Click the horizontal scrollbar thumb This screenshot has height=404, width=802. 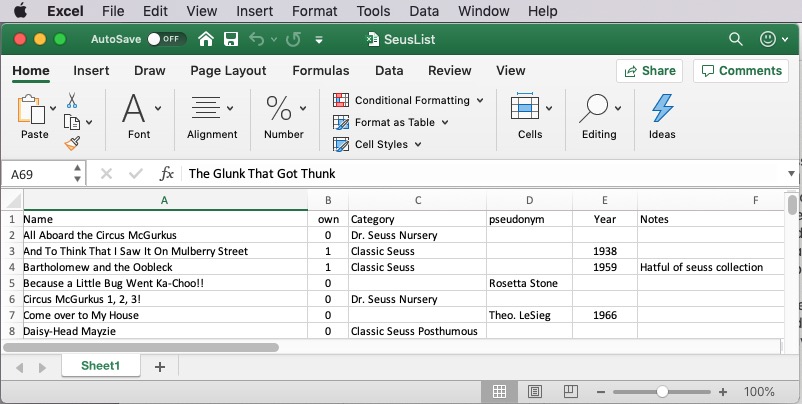click(x=141, y=347)
